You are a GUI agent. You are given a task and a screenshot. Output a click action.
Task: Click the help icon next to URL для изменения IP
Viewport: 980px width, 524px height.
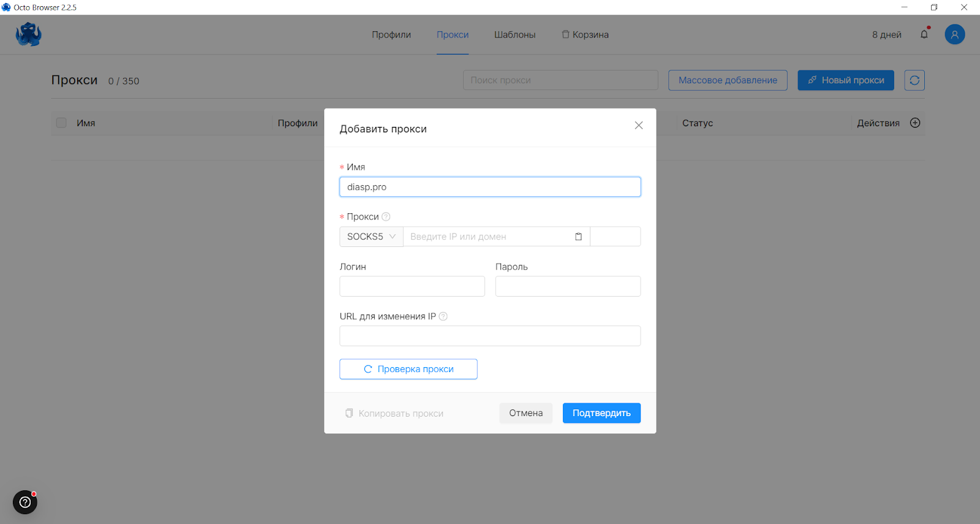[x=443, y=316]
